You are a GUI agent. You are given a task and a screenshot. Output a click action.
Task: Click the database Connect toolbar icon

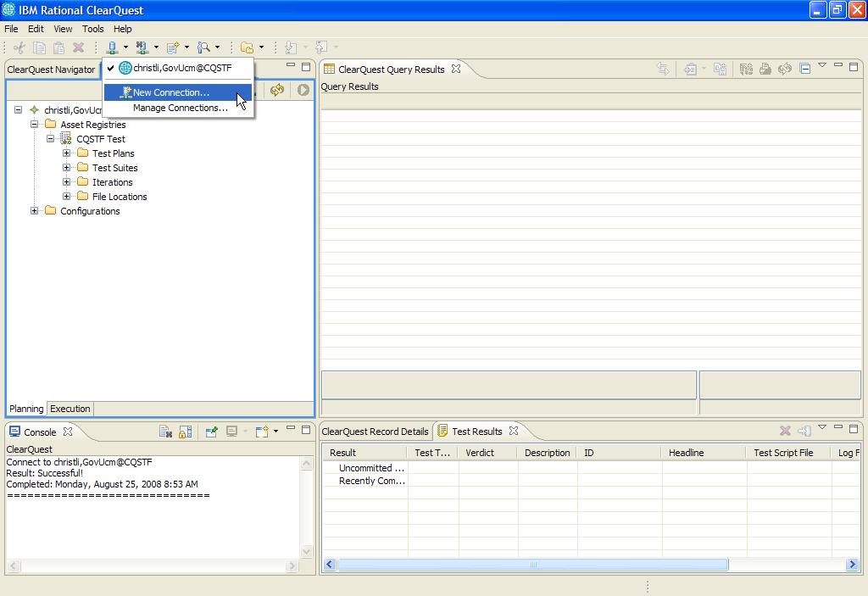pyautogui.click(x=113, y=47)
